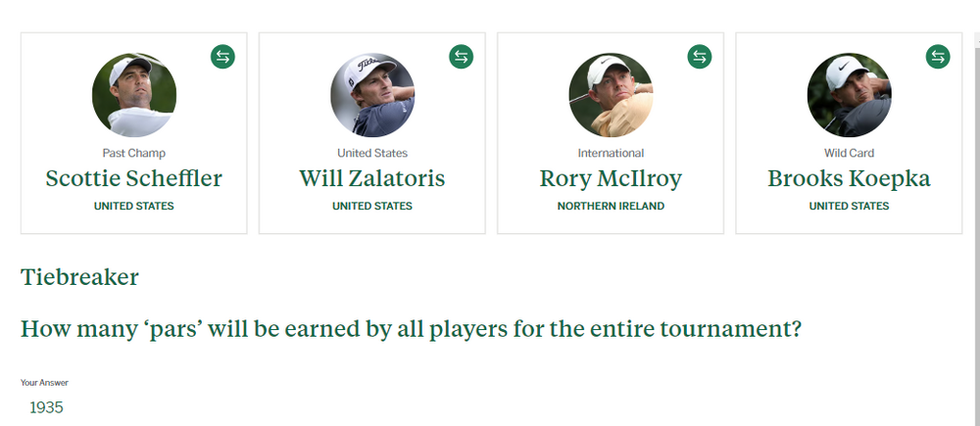Click the 'pars' tiebreaker question text

click(x=412, y=329)
